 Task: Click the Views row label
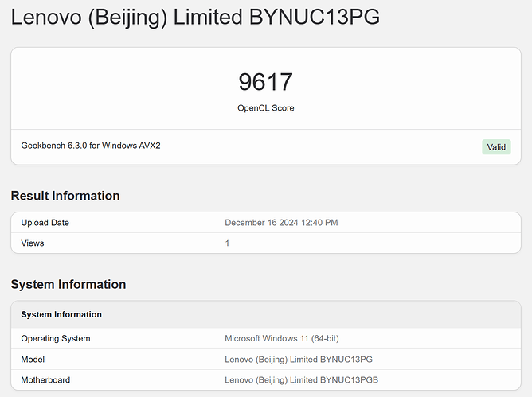point(33,243)
